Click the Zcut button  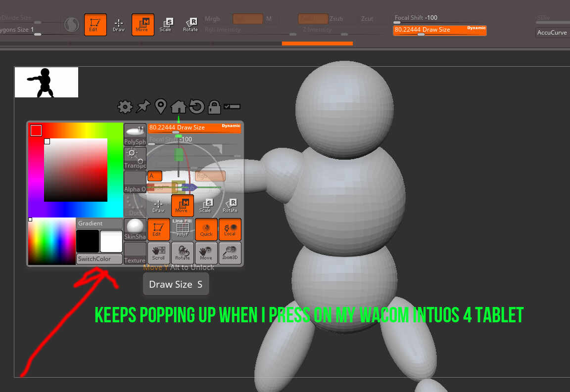pos(367,18)
